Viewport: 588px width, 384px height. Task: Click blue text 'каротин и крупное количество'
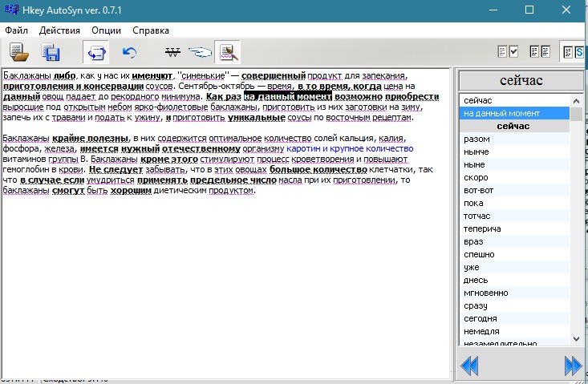click(x=350, y=149)
